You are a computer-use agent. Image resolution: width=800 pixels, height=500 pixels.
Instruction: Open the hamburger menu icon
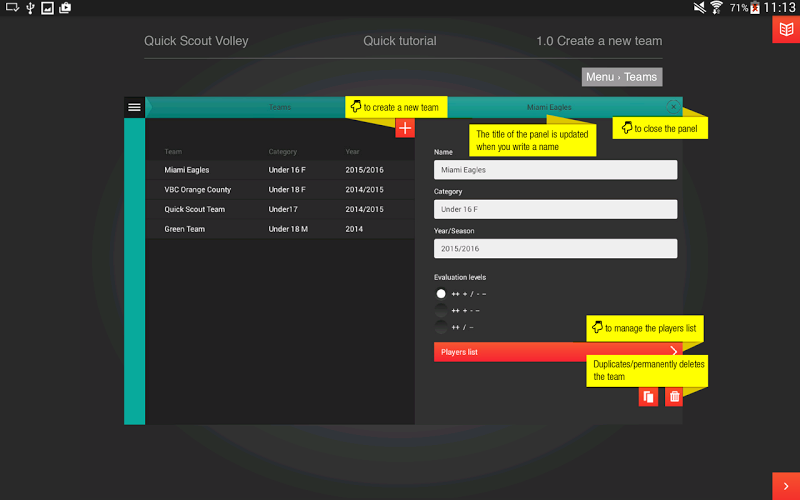pos(134,107)
